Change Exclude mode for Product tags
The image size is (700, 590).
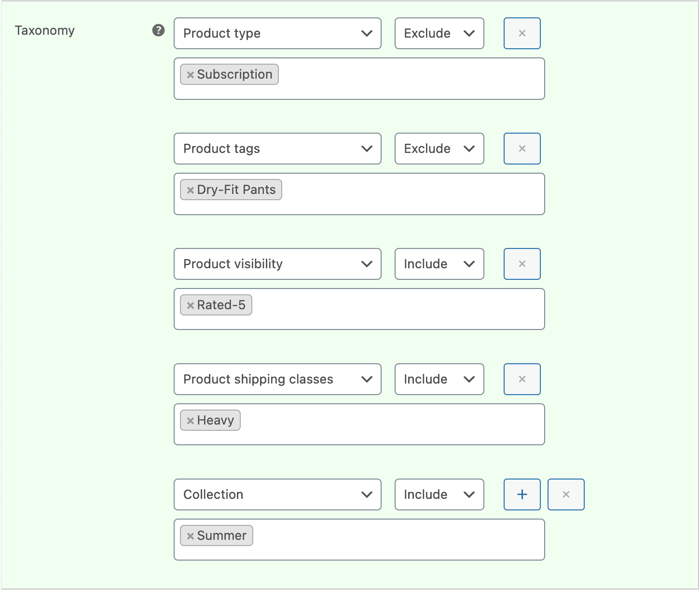(x=439, y=149)
